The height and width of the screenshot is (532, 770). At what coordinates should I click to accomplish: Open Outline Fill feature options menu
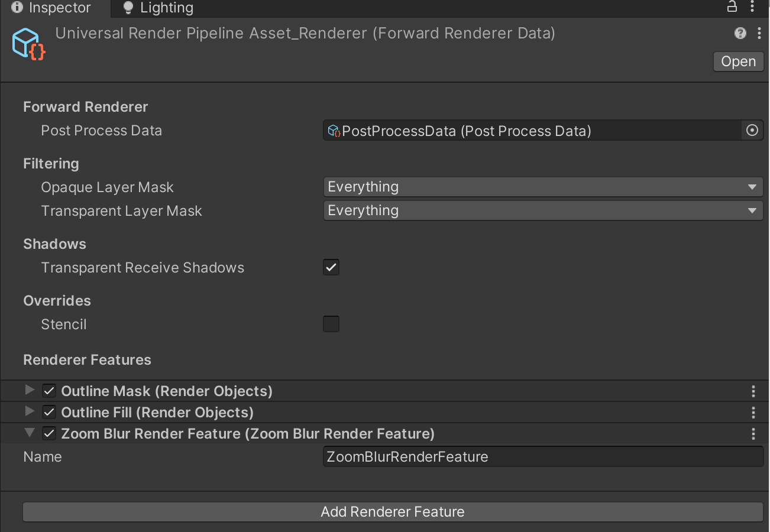point(753,413)
